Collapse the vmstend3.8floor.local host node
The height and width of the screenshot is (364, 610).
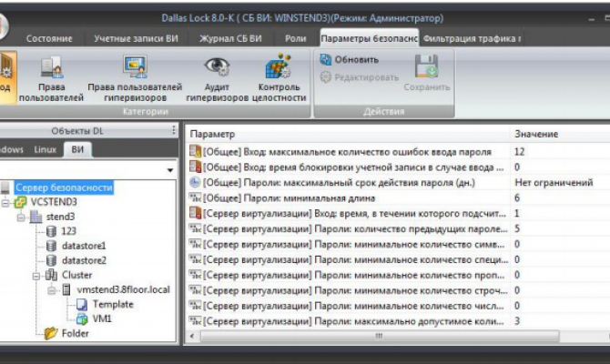click(51, 290)
